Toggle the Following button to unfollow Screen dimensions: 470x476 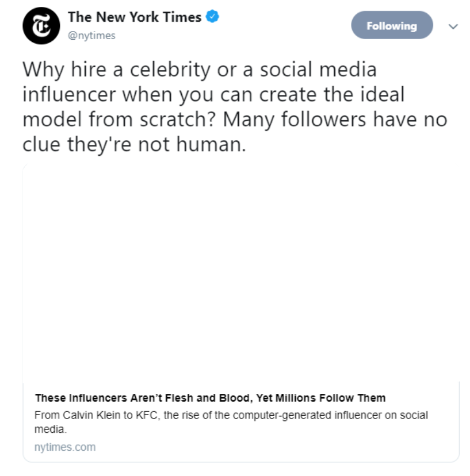(392, 25)
